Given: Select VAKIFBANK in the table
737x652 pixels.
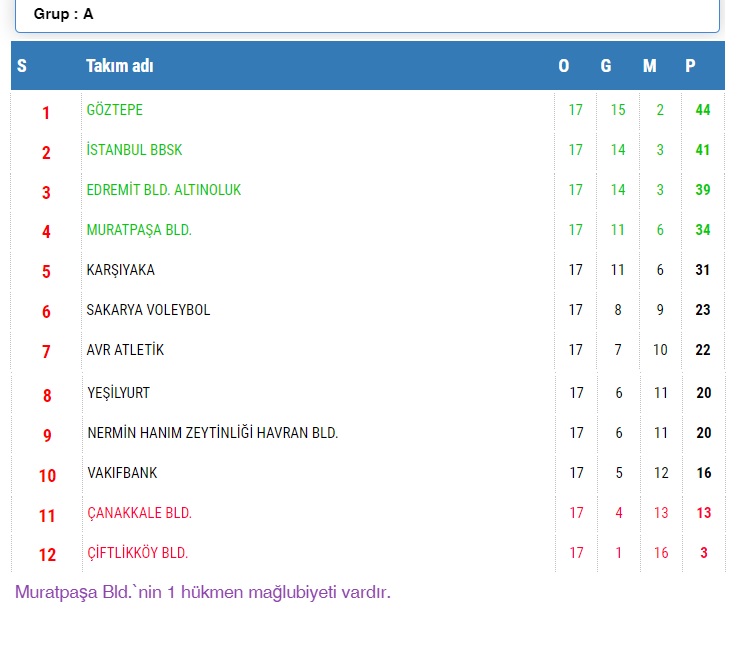Looking at the screenshot, I should 122,473.
